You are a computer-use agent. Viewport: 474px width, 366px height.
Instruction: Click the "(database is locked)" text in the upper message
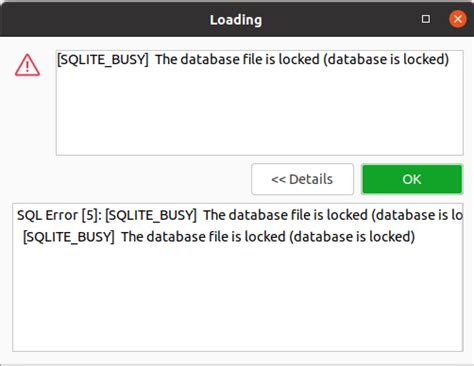[x=386, y=59]
